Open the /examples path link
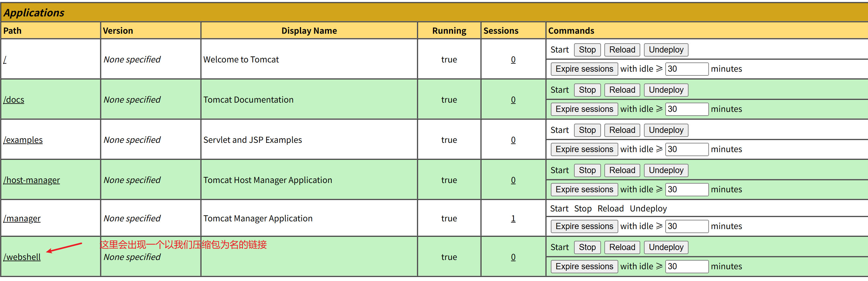 pos(23,140)
